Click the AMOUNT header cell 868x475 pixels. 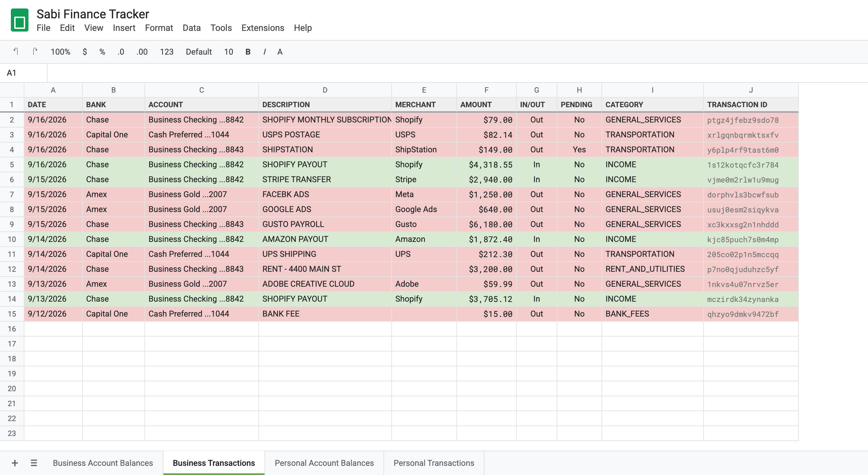(x=487, y=104)
